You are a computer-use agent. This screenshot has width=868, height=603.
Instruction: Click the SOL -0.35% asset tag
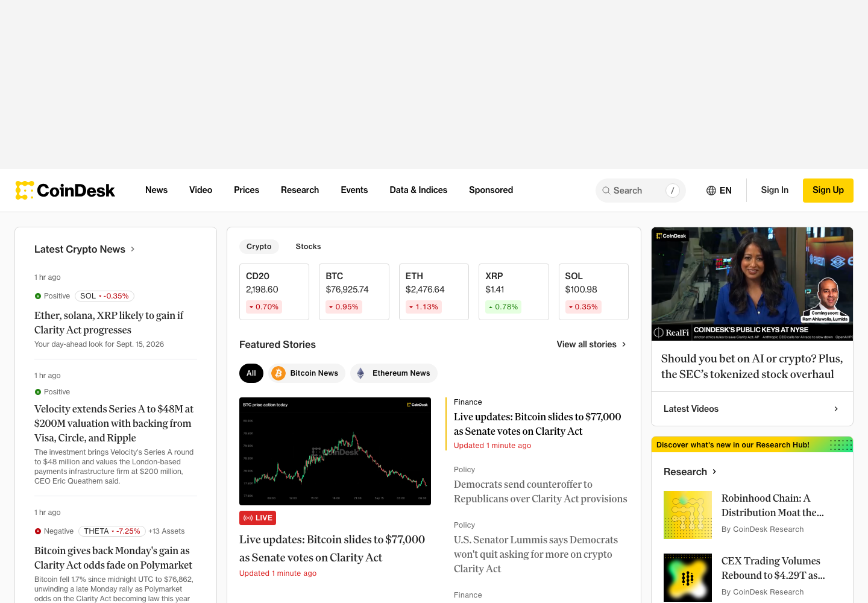(x=104, y=296)
